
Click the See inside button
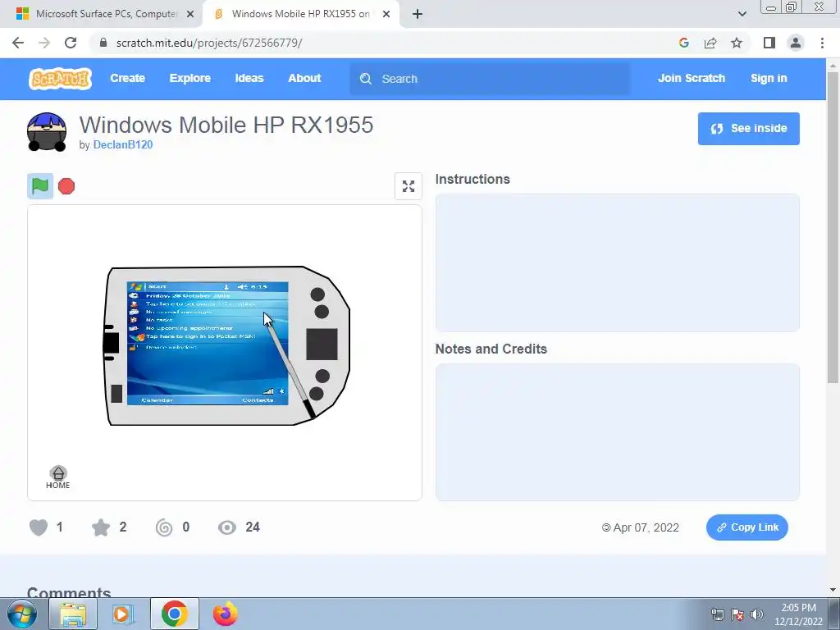tap(748, 129)
